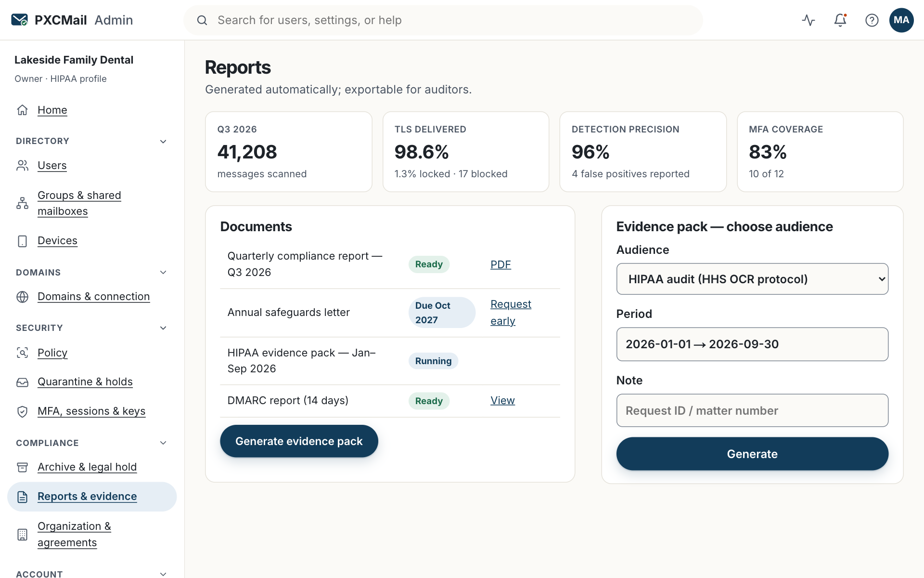Click the Home house icon

click(x=23, y=110)
